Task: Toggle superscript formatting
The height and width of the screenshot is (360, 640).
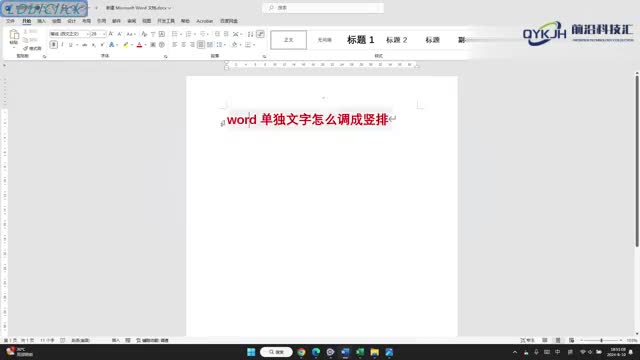Action: [102, 45]
